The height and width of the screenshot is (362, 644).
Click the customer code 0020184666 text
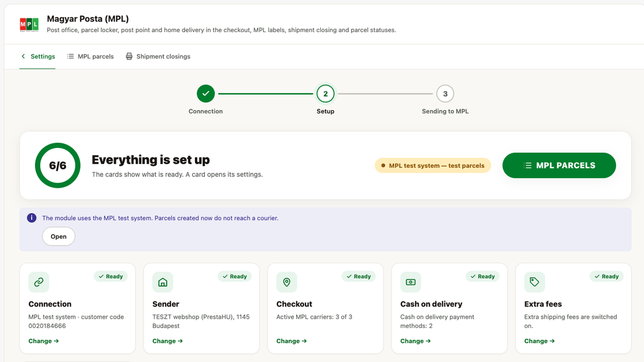47,326
